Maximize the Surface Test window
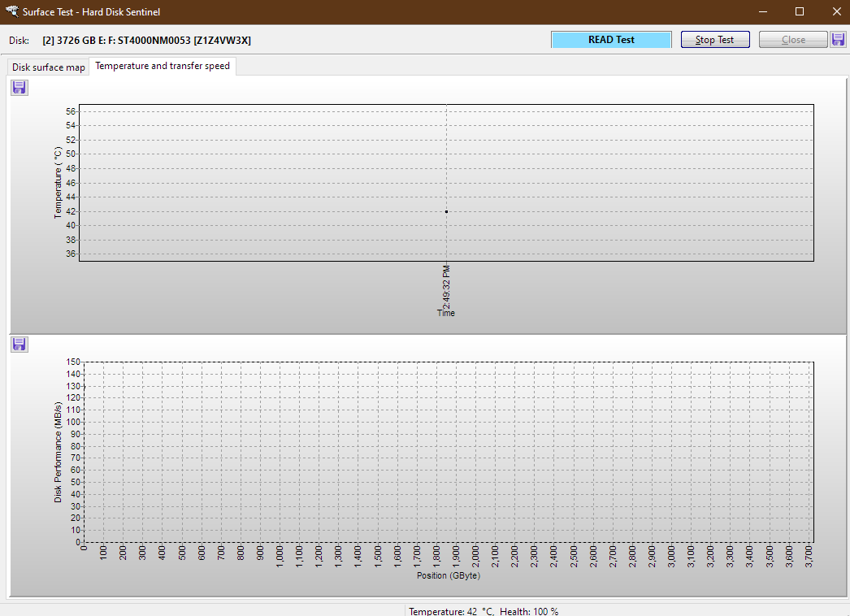 pyautogui.click(x=800, y=11)
